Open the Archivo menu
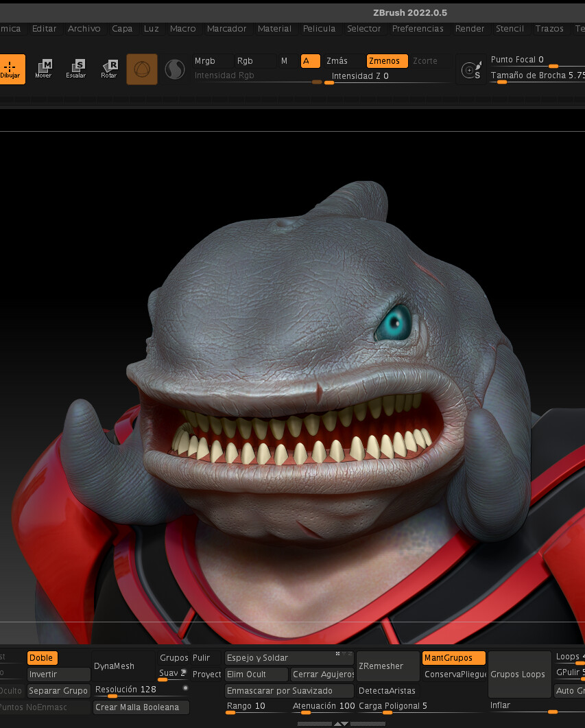This screenshot has height=728, width=585. (84, 29)
